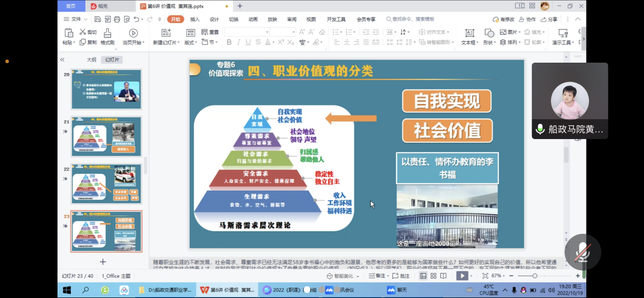This screenshot has height=298, width=644.
Task: Open the Insert (插入) ribbon tab
Action: 194,19
